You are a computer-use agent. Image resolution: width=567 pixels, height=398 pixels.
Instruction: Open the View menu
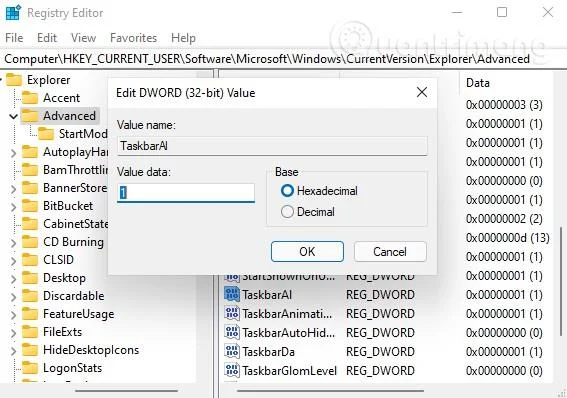(x=84, y=38)
